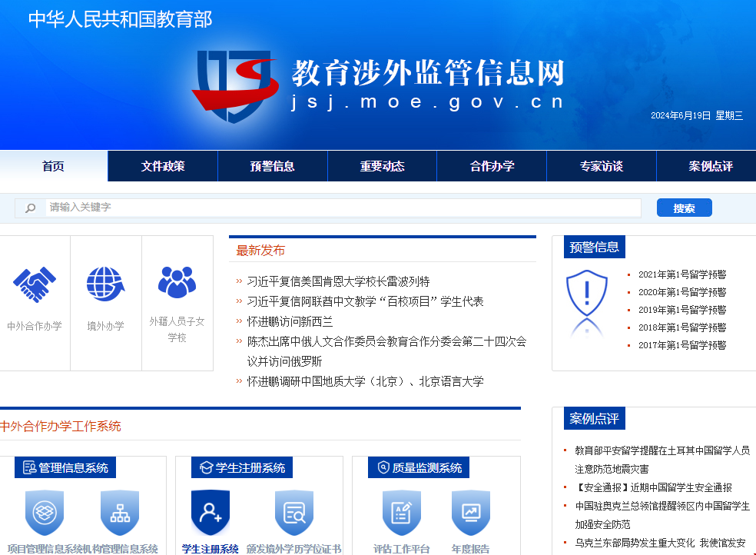Switch to the 专家访谈 tab
The width and height of the screenshot is (756, 555).
pos(601,165)
